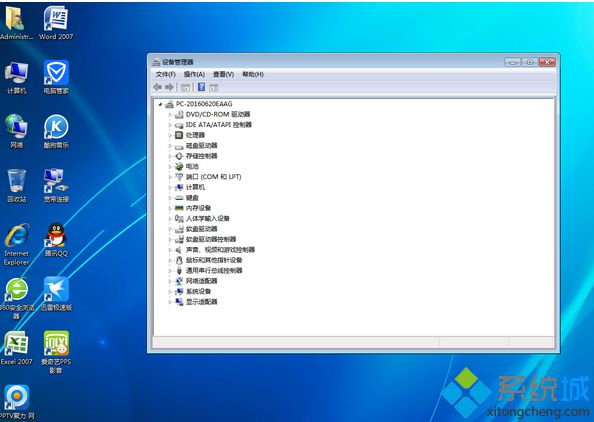Click the last toolbar icon after Help
Screen dimensions: 594x422
coord(214,88)
